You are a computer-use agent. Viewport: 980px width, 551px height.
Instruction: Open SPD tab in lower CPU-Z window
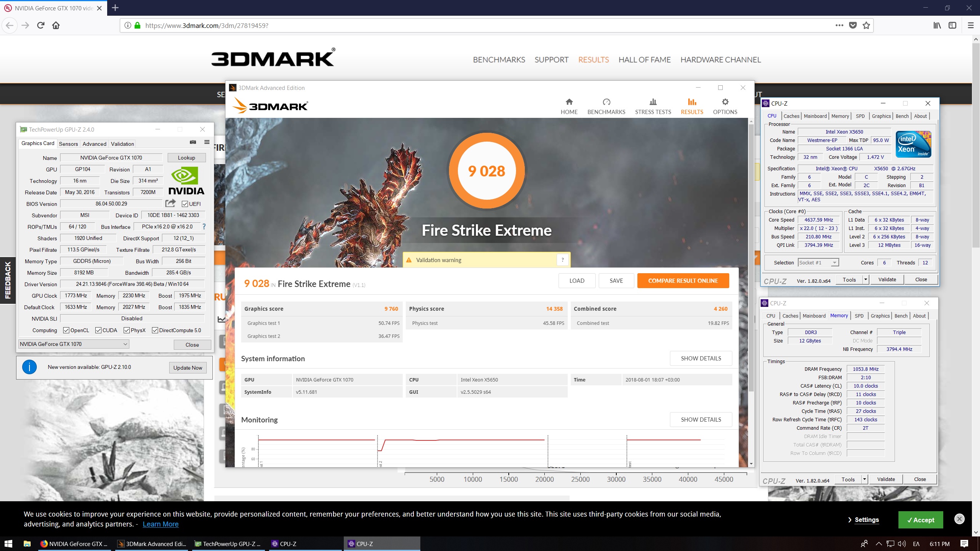tap(859, 316)
